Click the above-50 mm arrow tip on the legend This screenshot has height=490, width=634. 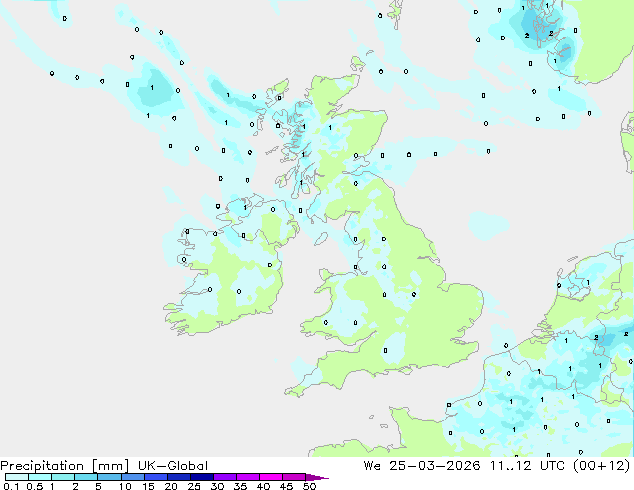(317, 477)
